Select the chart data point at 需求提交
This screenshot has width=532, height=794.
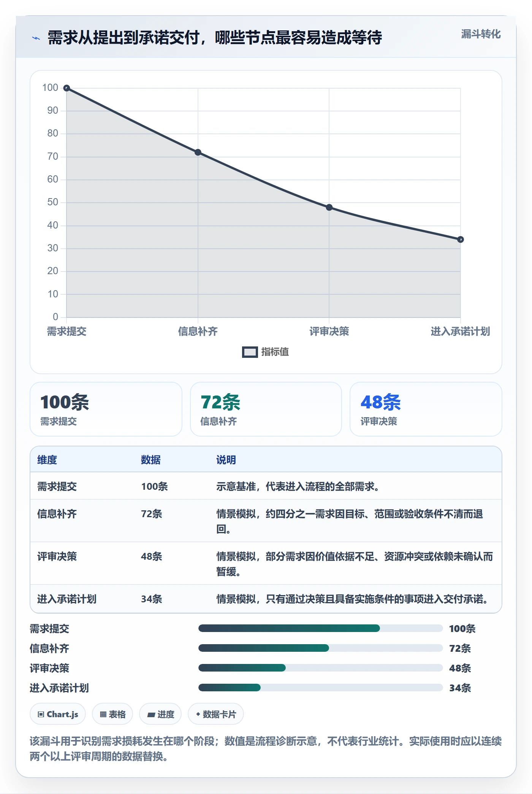66,88
